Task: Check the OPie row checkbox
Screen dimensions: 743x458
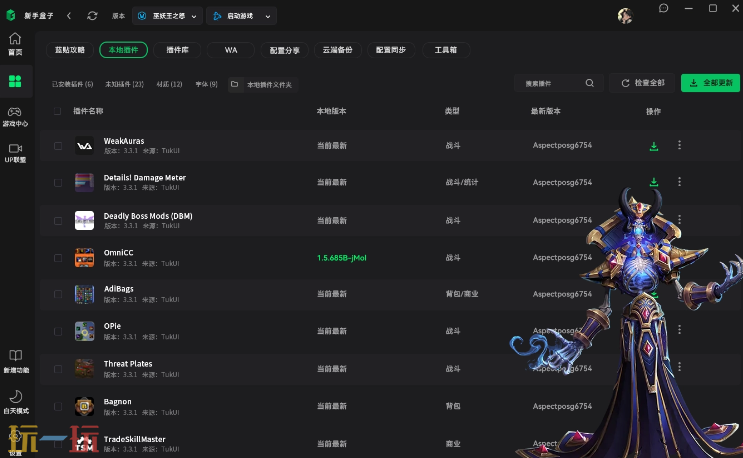Action: click(x=58, y=332)
